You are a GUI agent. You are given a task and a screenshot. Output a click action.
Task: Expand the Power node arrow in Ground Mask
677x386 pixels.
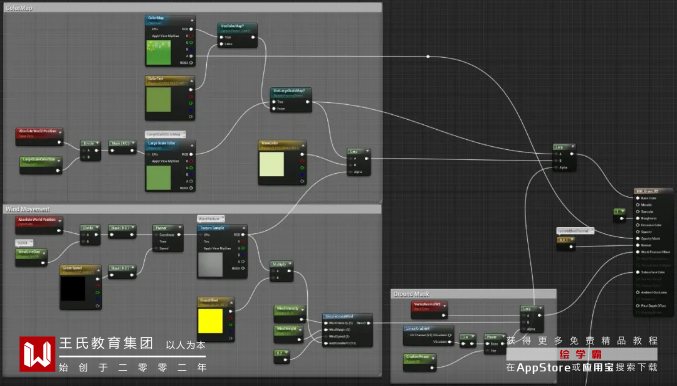tap(503, 337)
